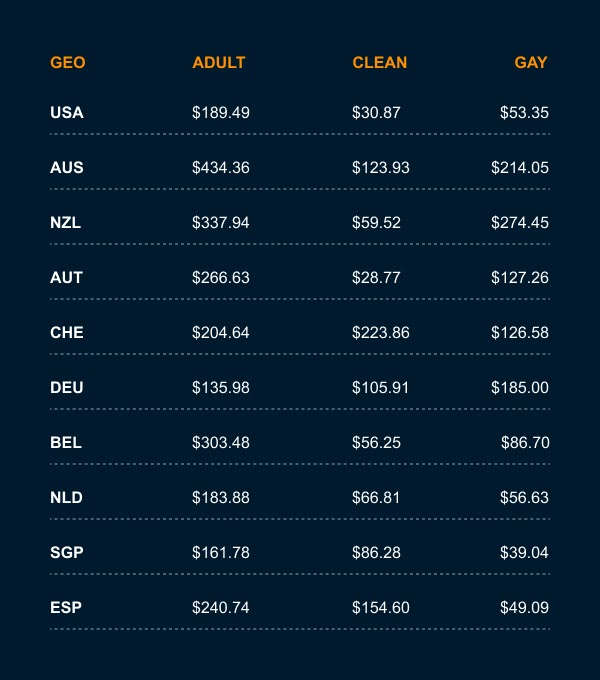Click the AUT row label
The width and height of the screenshot is (600, 680).
tap(66, 278)
